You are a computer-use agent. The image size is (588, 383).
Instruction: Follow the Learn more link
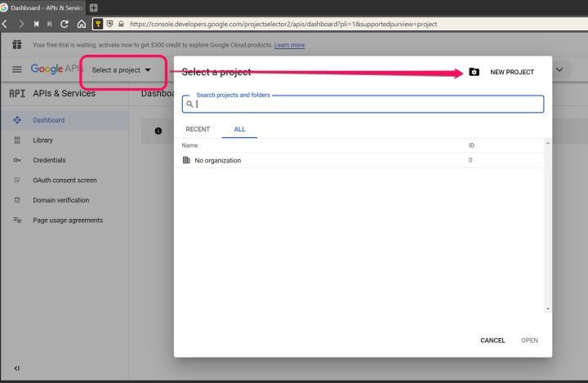pyautogui.click(x=289, y=45)
